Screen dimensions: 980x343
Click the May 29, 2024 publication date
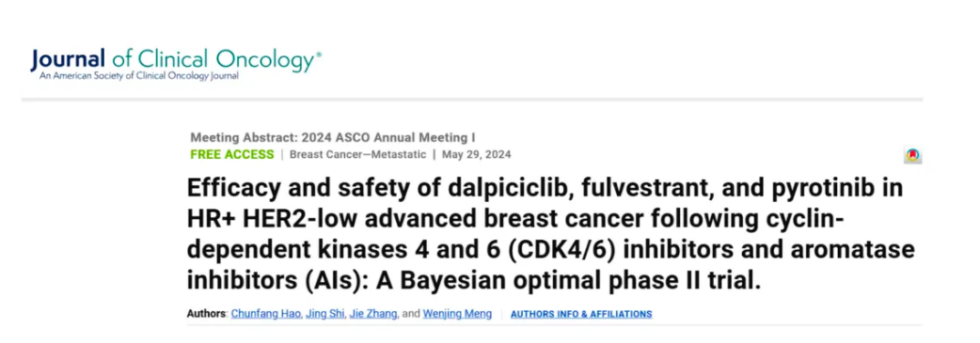pos(476,154)
